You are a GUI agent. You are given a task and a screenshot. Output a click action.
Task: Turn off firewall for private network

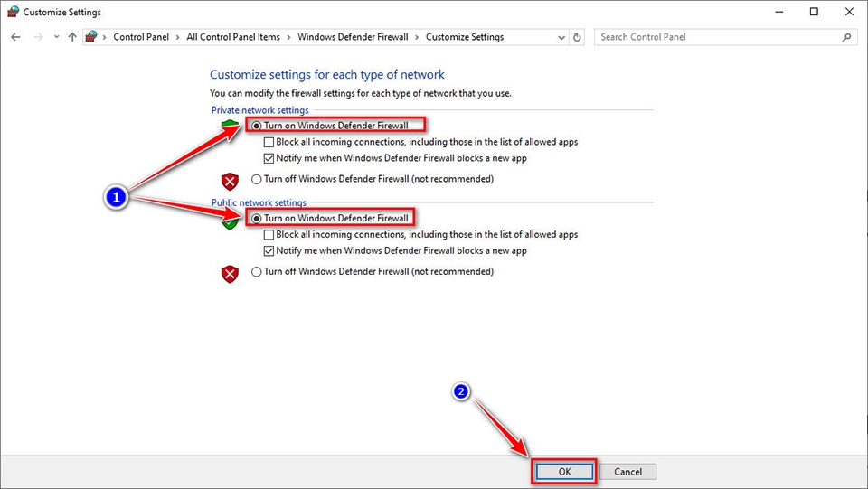click(256, 179)
